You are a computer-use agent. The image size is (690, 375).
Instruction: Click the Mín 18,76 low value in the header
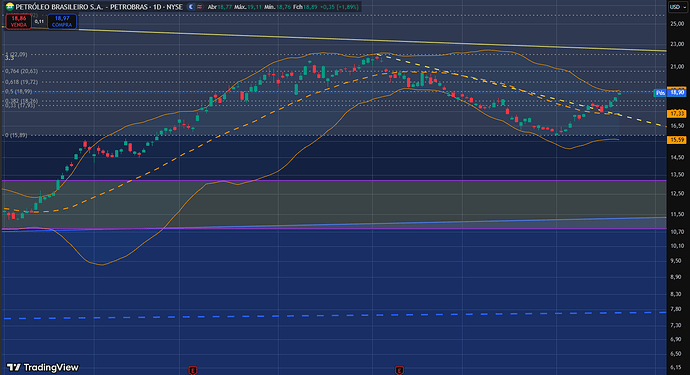click(277, 7)
